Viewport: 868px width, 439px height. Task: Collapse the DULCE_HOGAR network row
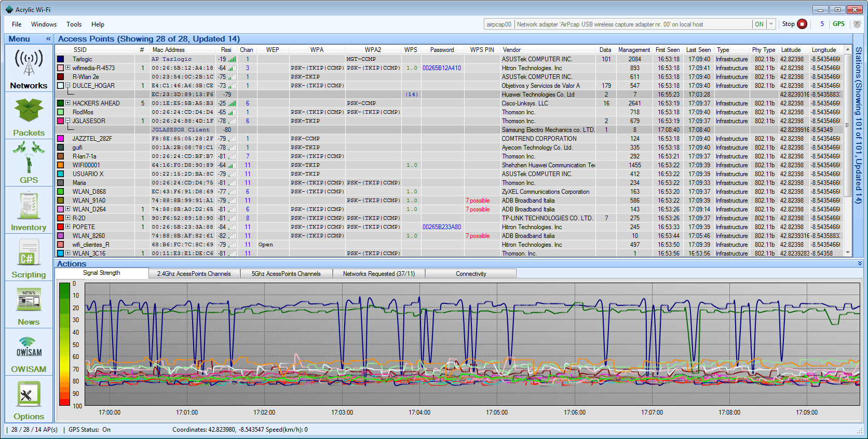pos(67,85)
